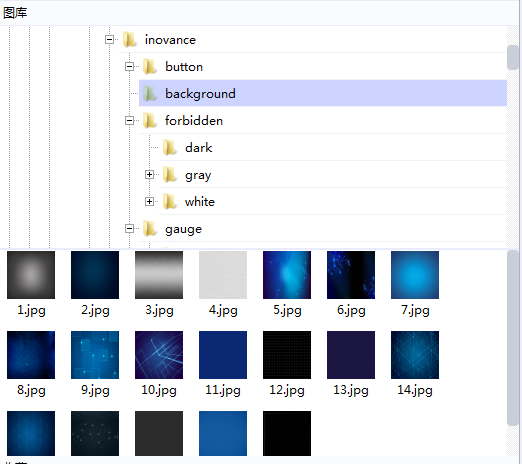Viewport: 522px width, 464px height.
Task: Collapse the inovance folder node
Action: (109, 40)
